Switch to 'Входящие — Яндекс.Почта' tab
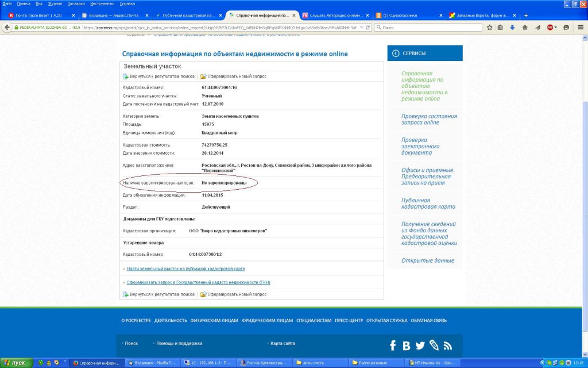Viewport: 588px width, 368px height. [x=114, y=16]
